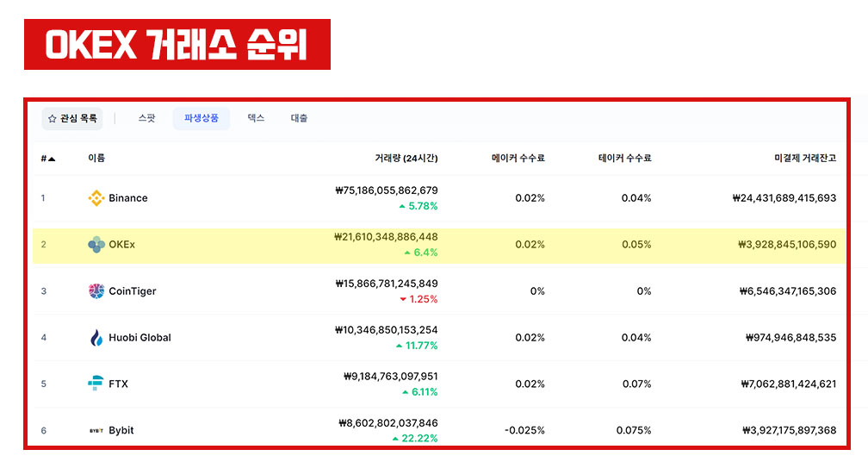This screenshot has width=868, height=462.
Task: Click FTX open interest ₩7,062,881,424,621
Action: [x=789, y=384]
